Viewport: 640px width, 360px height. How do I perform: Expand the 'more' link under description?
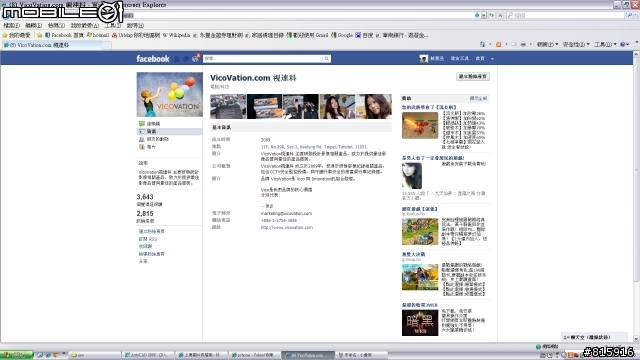click(267, 206)
